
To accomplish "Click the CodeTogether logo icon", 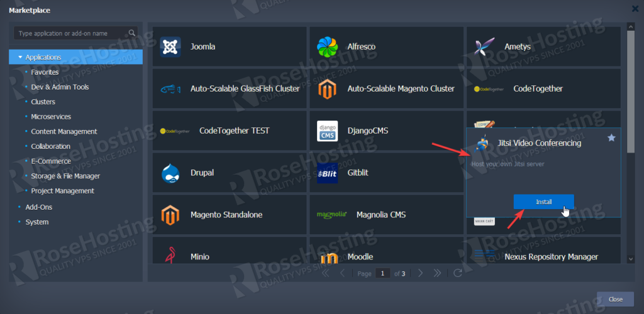I will click(489, 89).
